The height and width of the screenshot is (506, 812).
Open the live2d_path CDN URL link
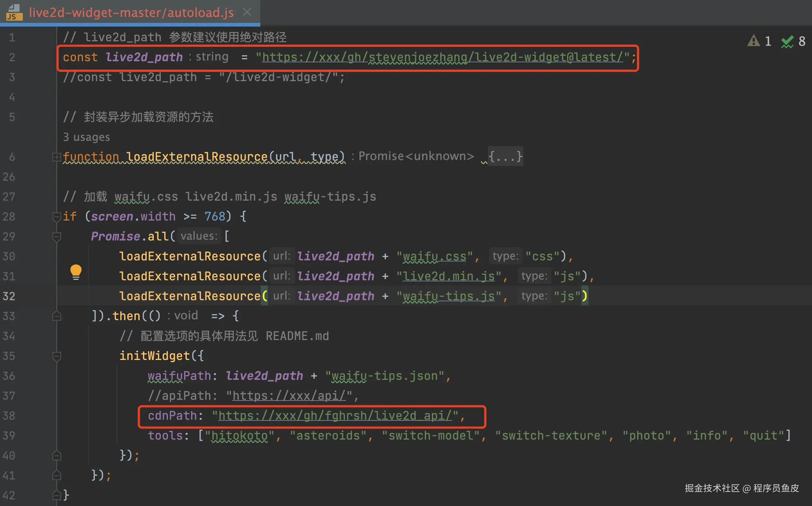point(442,58)
